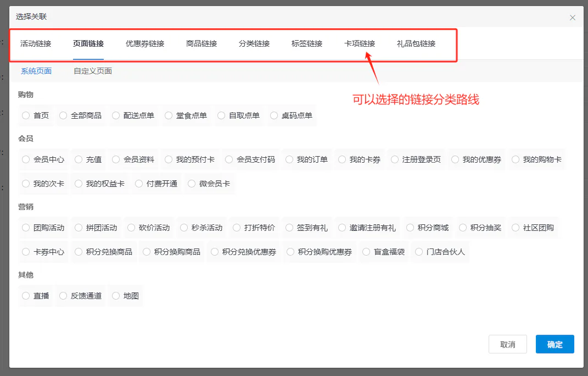Choose the 注册登录页 option
The image size is (588, 376).
click(x=395, y=159)
